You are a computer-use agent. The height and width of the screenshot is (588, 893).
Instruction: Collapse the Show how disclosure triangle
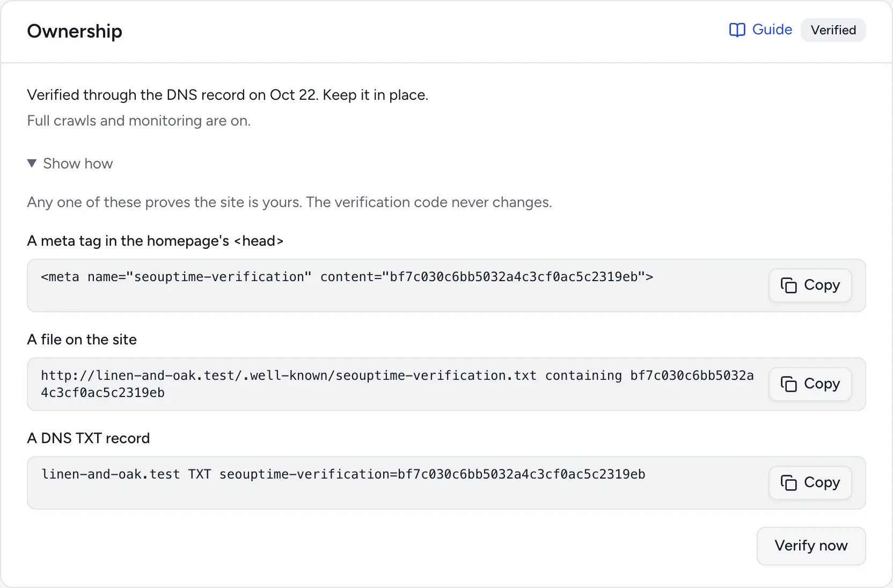[32, 163]
